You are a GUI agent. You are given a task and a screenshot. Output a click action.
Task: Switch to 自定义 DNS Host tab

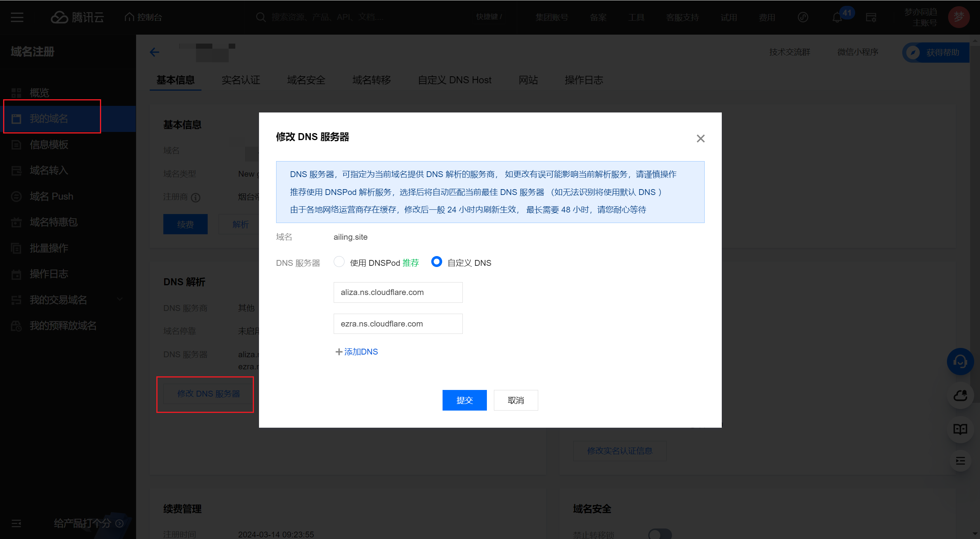[x=455, y=80]
